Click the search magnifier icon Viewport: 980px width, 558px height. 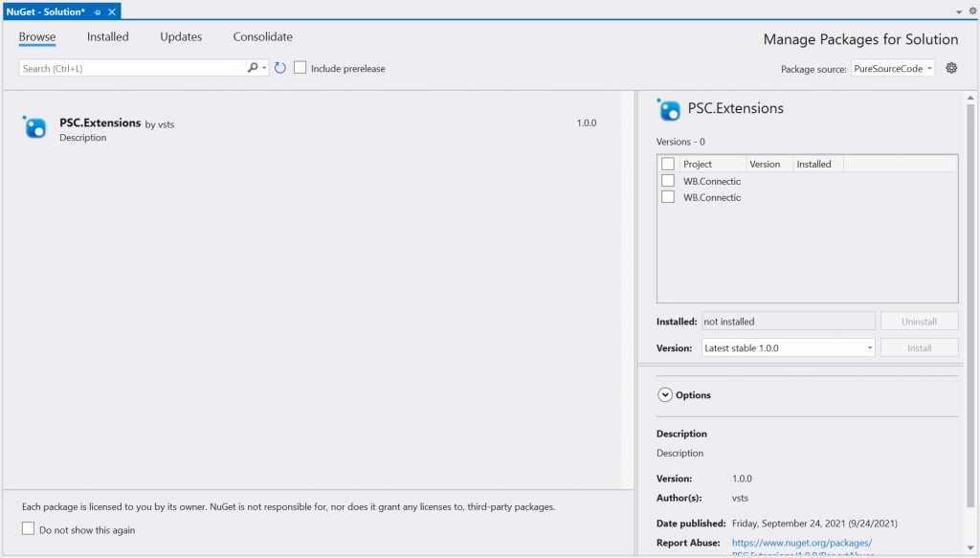click(251, 68)
